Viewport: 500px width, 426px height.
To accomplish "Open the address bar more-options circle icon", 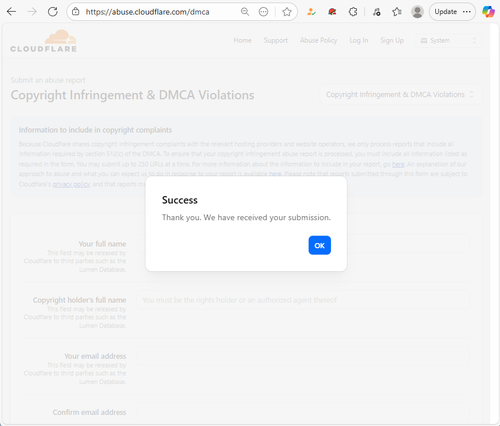I will (263, 12).
